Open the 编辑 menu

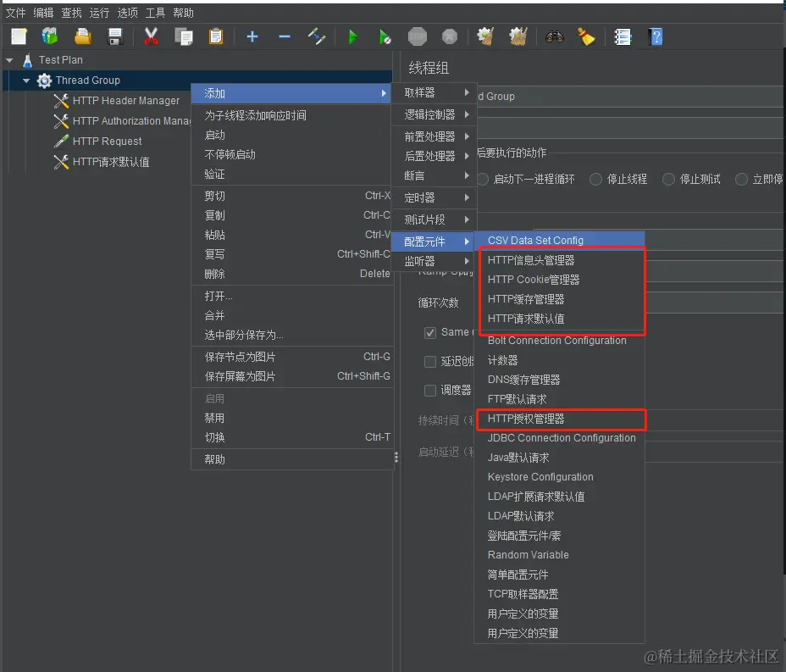pos(43,13)
